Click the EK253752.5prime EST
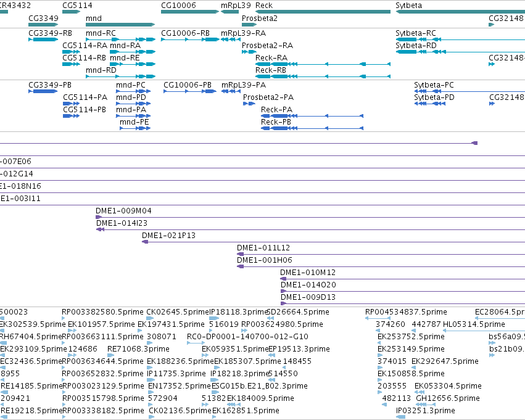The image size is (525, 420). pyautogui.click(x=379, y=343)
